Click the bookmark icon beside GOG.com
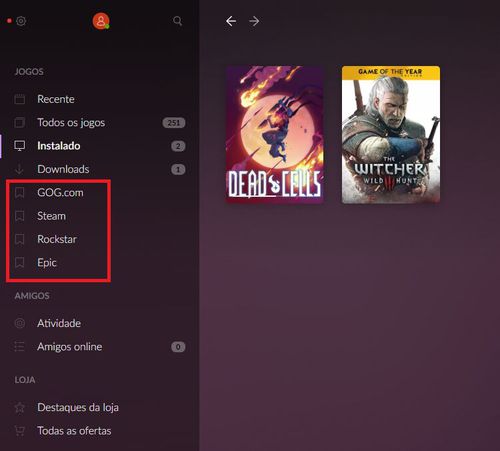 click(20, 193)
